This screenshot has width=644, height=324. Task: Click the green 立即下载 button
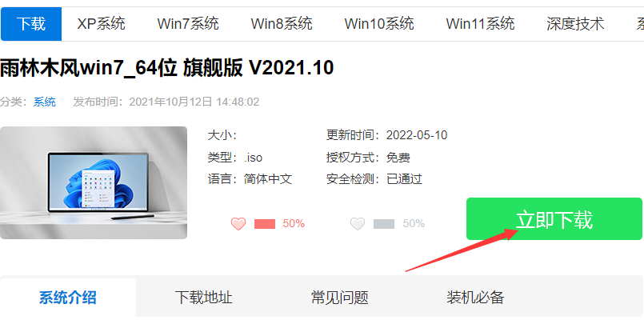[554, 219]
